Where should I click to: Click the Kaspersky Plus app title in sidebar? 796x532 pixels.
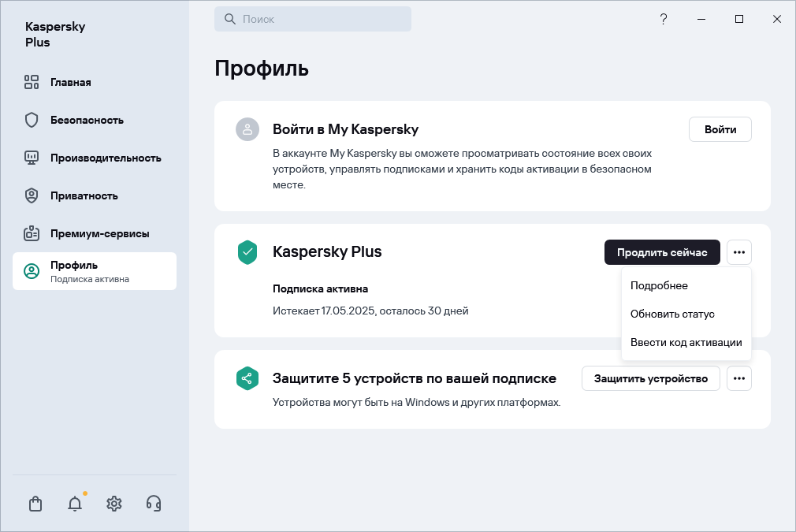pos(55,34)
